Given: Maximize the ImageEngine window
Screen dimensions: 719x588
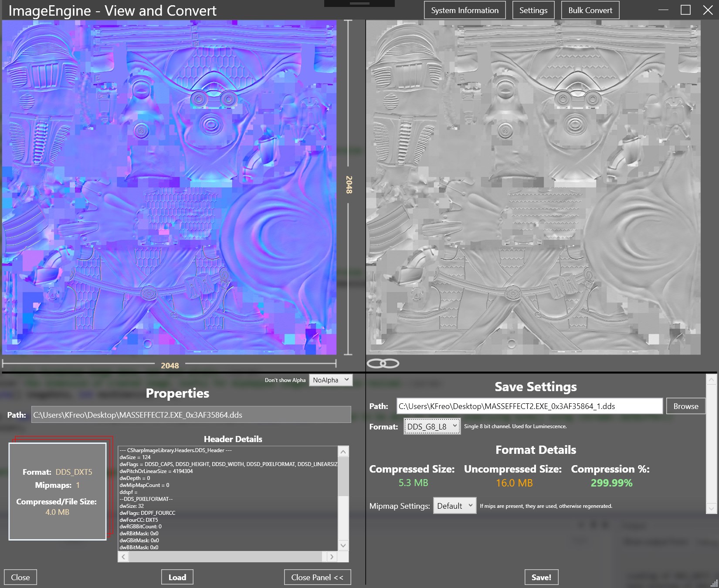Looking at the screenshot, I should click(x=685, y=10).
